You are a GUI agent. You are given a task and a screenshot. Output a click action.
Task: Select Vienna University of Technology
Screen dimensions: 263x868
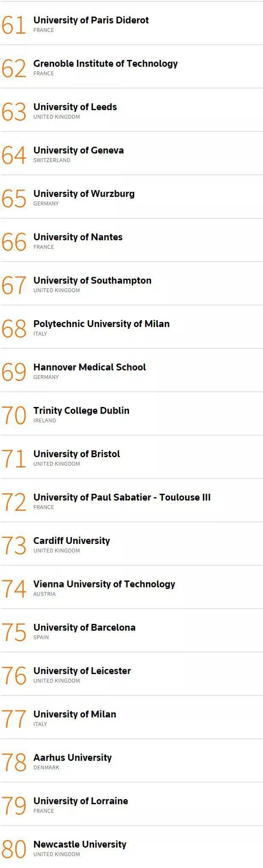point(104,584)
